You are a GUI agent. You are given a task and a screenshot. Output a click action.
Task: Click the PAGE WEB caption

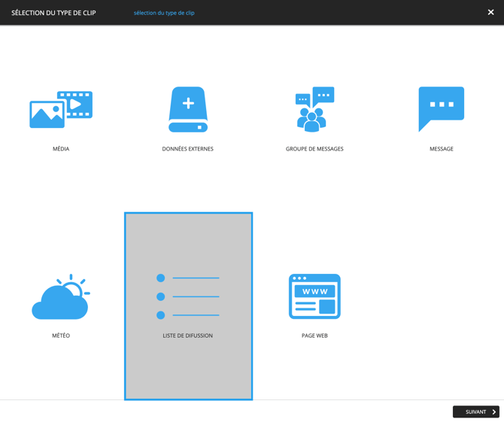click(x=314, y=335)
